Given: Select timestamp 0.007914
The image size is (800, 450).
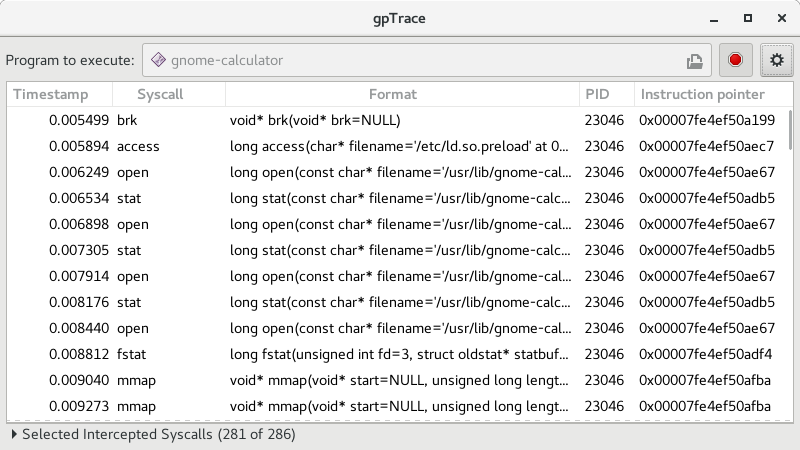Looking at the screenshot, I should pyautogui.click(x=79, y=277).
